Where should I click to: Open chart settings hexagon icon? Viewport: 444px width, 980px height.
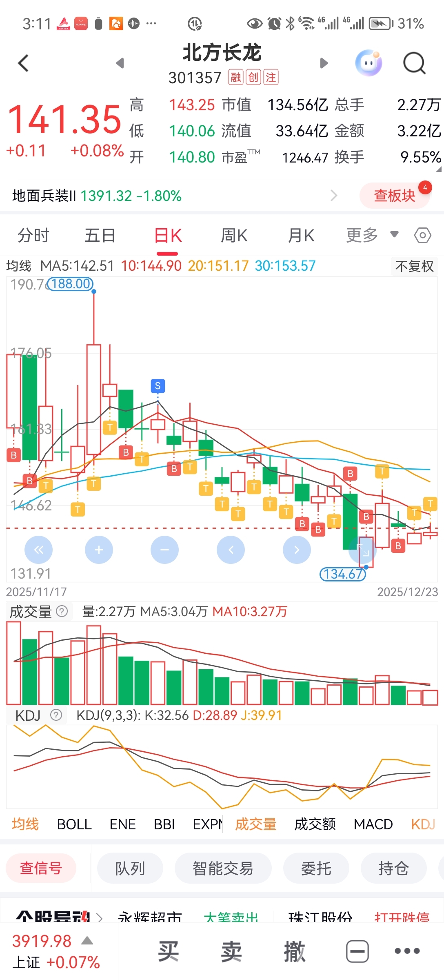point(422,235)
